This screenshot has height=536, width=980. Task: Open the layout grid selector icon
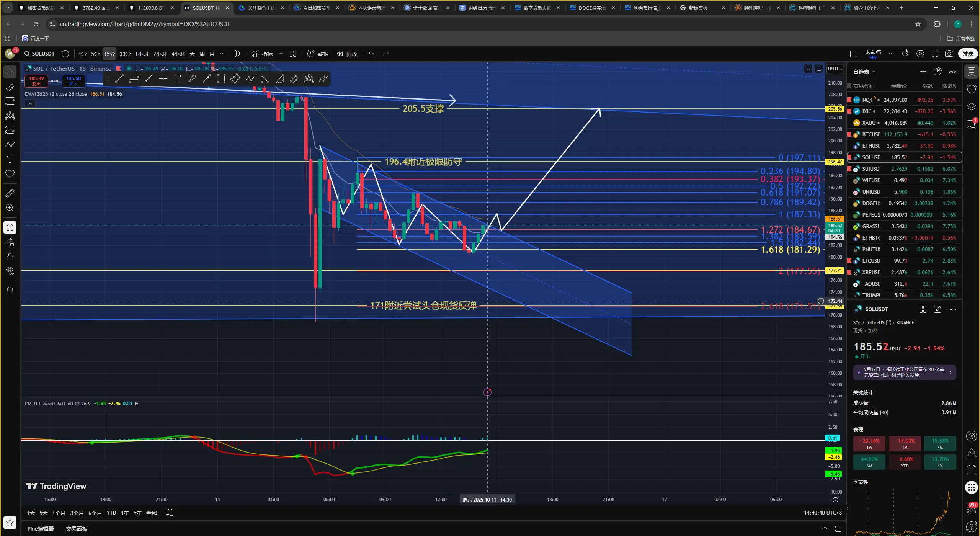[293, 54]
